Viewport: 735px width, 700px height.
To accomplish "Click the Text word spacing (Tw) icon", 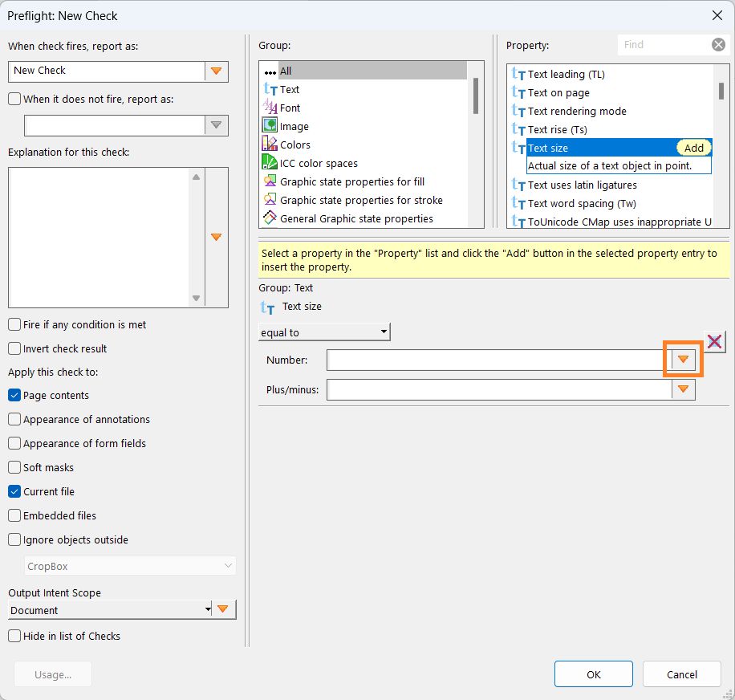I will pyautogui.click(x=518, y=203).
